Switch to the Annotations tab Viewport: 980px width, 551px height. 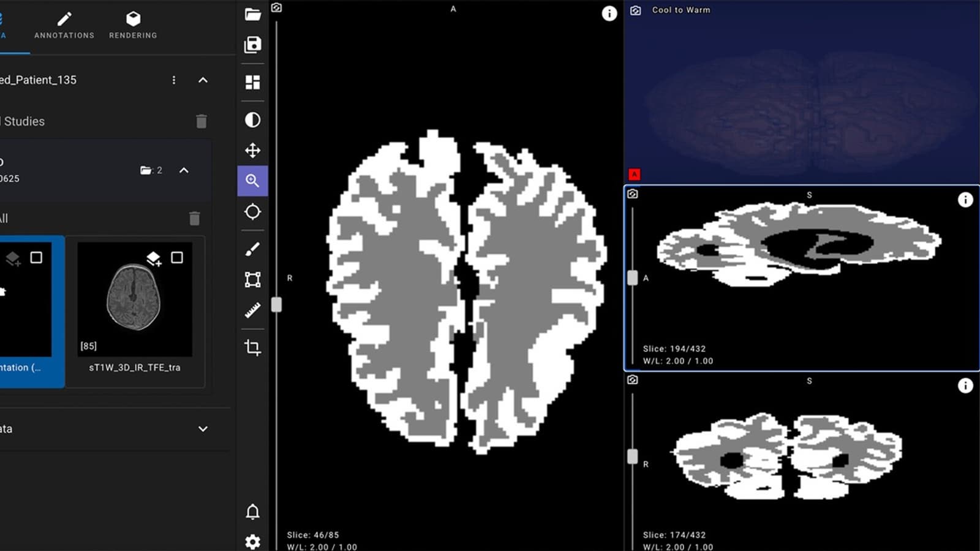(x=64, y=26)
